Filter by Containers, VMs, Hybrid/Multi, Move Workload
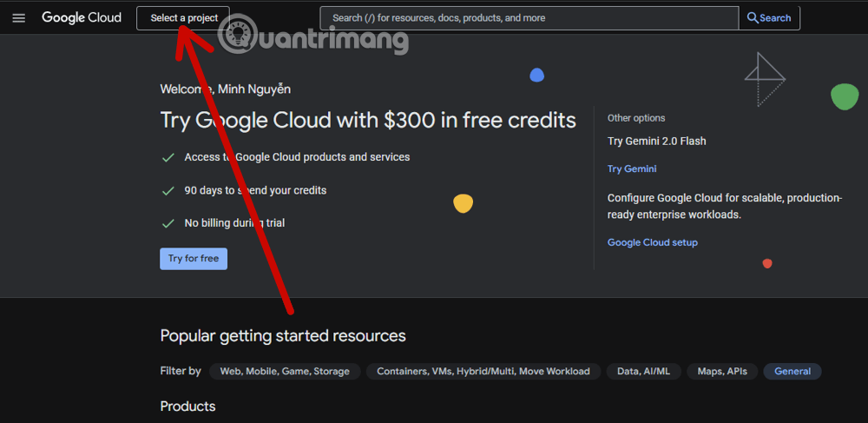 (x=483, y=371)
